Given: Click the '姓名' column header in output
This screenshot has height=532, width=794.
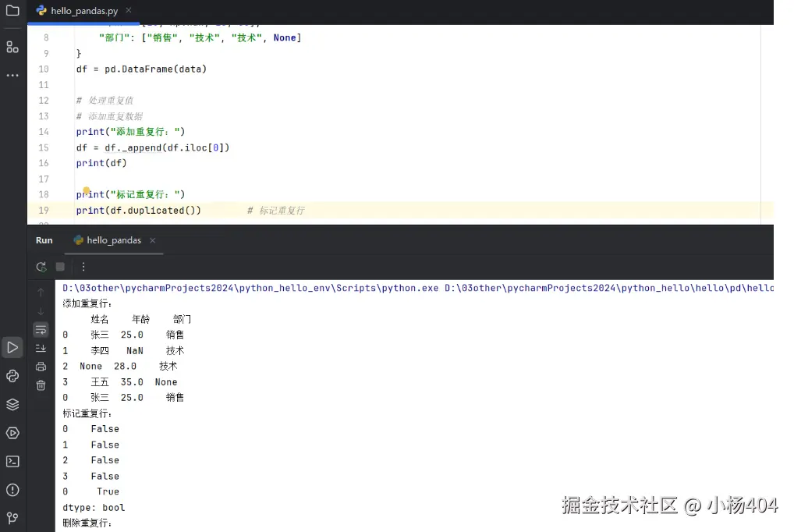Looking at the screenshot, I should pos(100,319).
